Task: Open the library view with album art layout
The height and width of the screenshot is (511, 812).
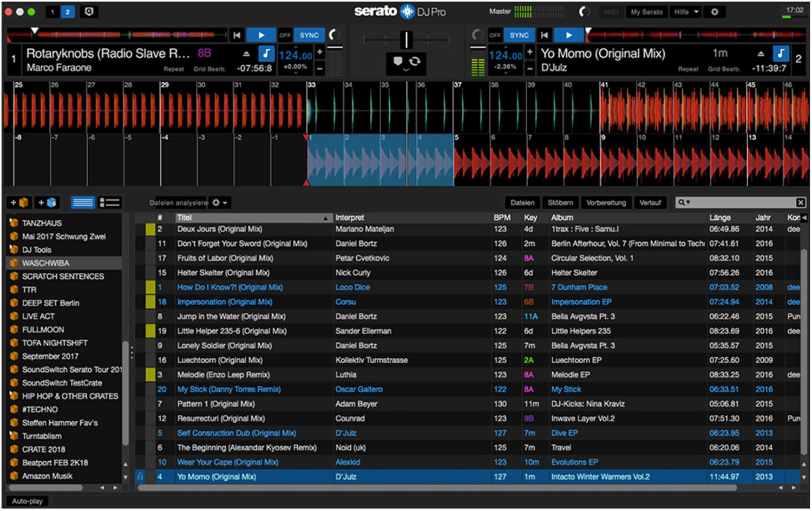Action: point(109,202)
